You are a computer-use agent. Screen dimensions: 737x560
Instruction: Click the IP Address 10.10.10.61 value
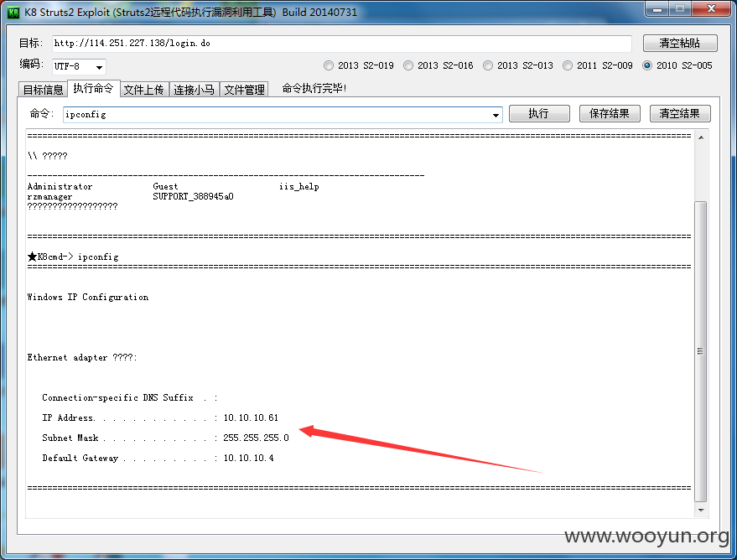pos(251,417)
